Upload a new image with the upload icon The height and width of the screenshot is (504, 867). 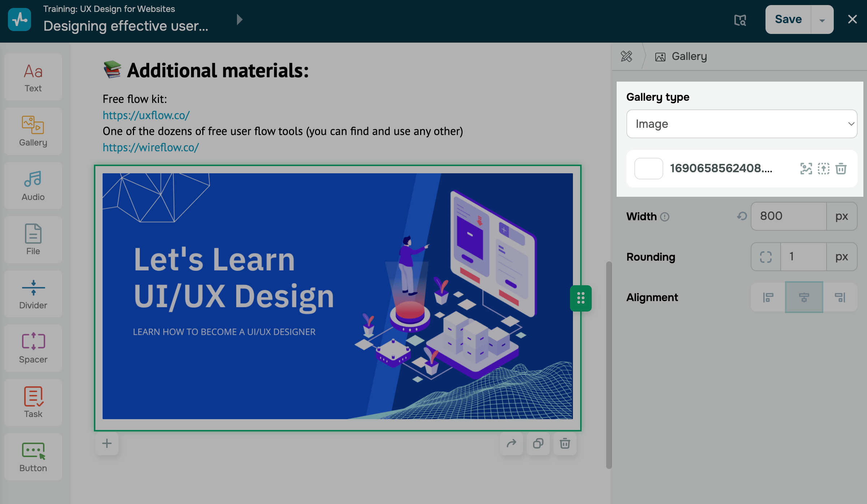(824, 169)
